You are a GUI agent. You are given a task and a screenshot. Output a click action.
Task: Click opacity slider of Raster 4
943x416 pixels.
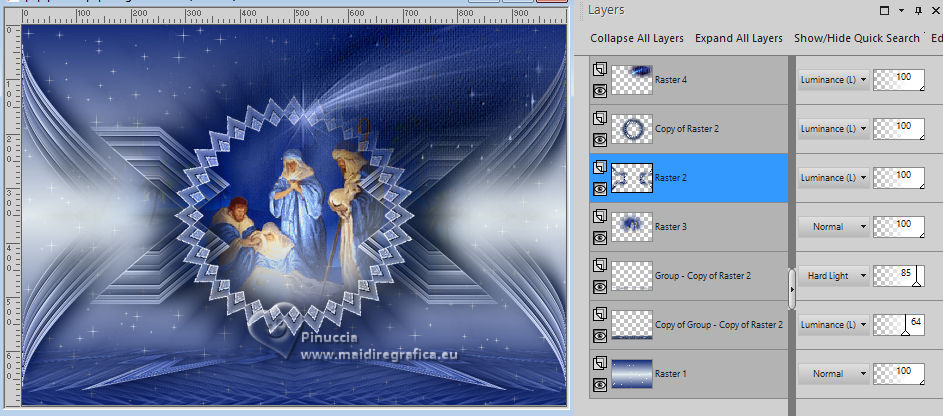click(899, 80)
